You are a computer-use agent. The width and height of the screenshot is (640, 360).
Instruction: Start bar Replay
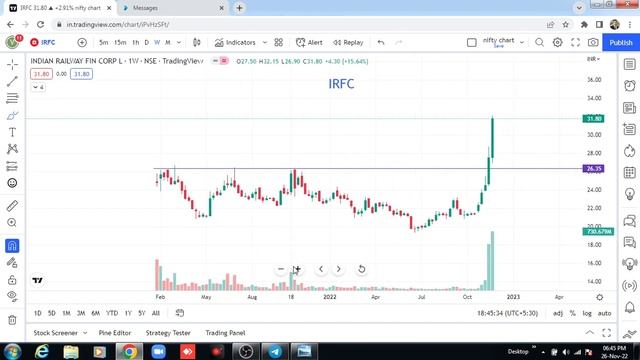348,42
